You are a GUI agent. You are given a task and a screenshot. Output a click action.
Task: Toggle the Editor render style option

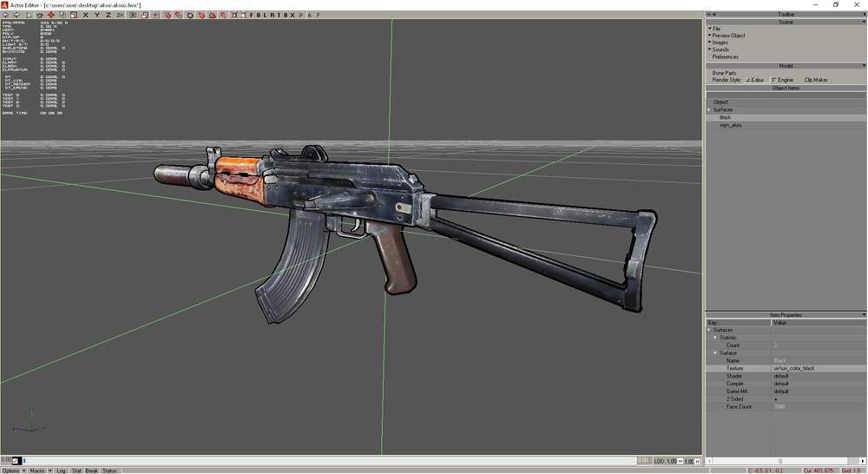pyautogui.click(x=746, y=80)
